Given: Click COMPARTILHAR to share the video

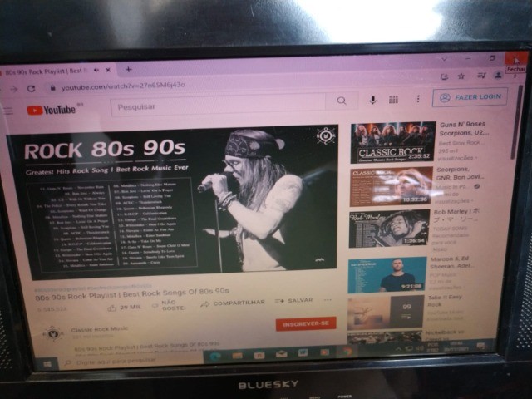Looking at the screenshot, I should [x=233, y=303].
